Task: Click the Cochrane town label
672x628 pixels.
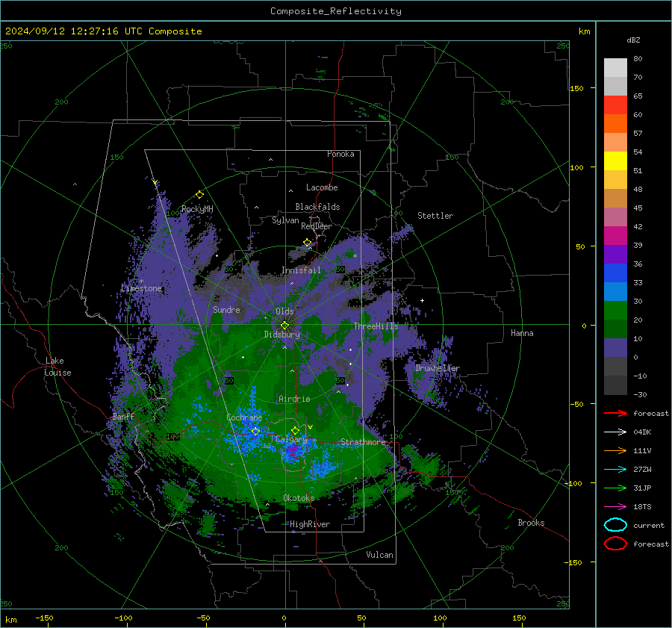Action: [244, 417]
